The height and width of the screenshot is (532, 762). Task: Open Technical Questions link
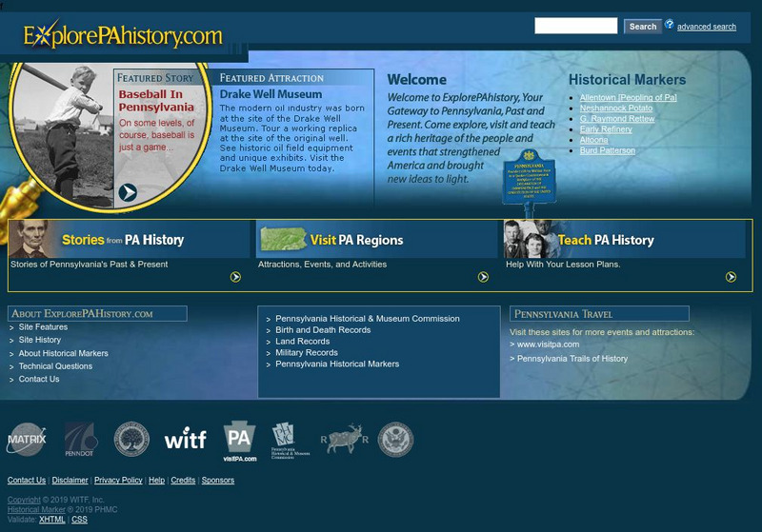pyautogui.click(x=55, y=366)
